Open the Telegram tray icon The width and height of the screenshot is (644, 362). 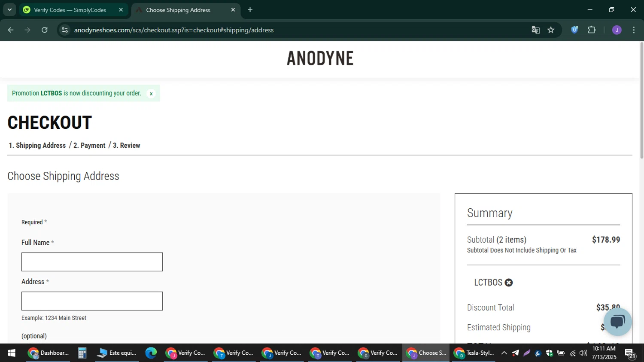(515, 353)
